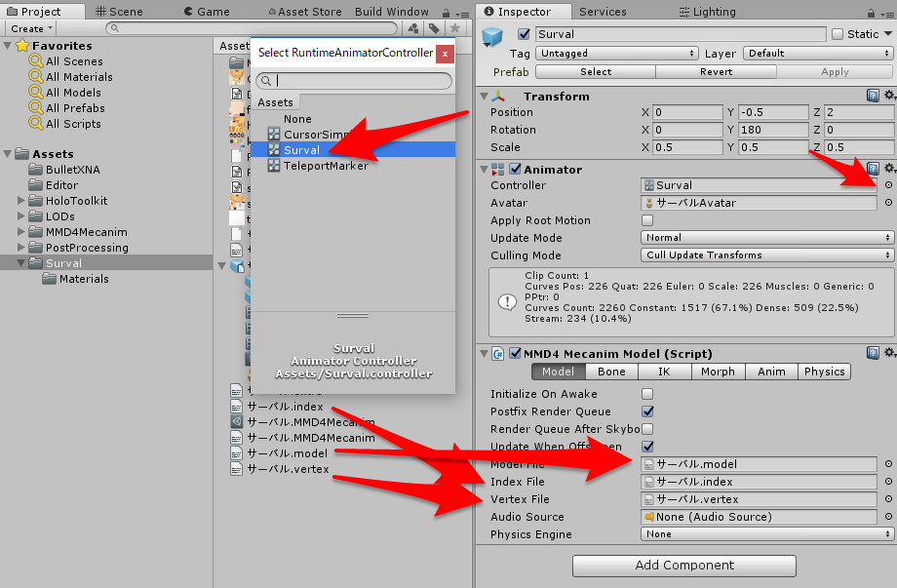Click Position Y value field

coord(773,112)
